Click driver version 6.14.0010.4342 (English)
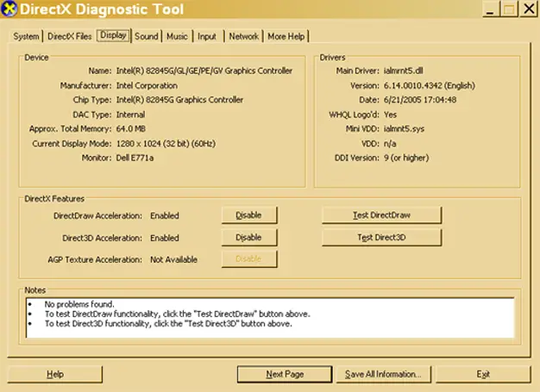This screenshot has width=540, height=392. (x=430, y=85)
